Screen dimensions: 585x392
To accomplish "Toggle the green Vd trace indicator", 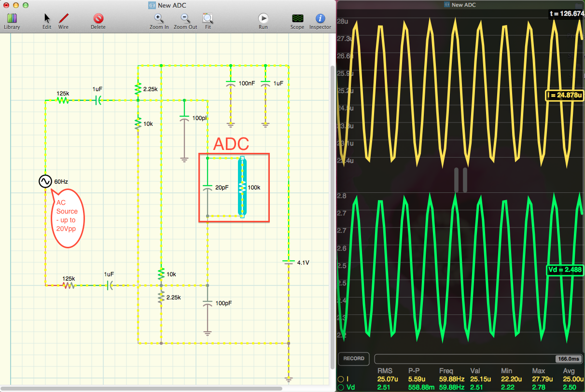I will [x=341, y=387].
